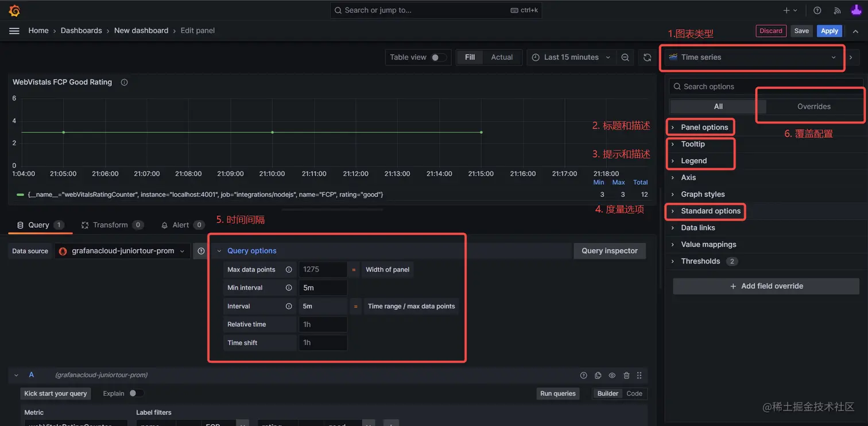The width and height of the screenshot is (868, 426).
Task: Click the Apply button
Action: click(x=829, y=31)
